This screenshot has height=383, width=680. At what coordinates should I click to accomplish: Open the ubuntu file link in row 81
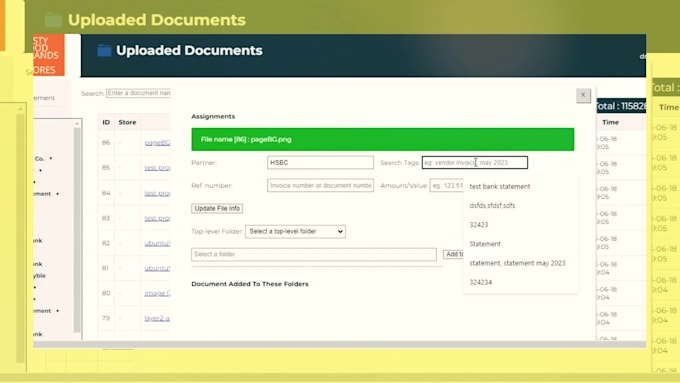point(157,268)
